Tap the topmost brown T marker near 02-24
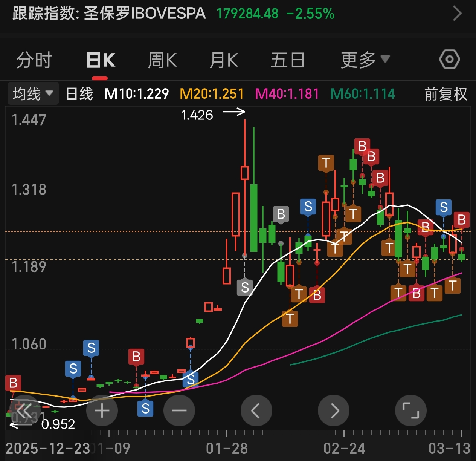Viewport: 476px width, 461px height. click(x=326, y=163)
